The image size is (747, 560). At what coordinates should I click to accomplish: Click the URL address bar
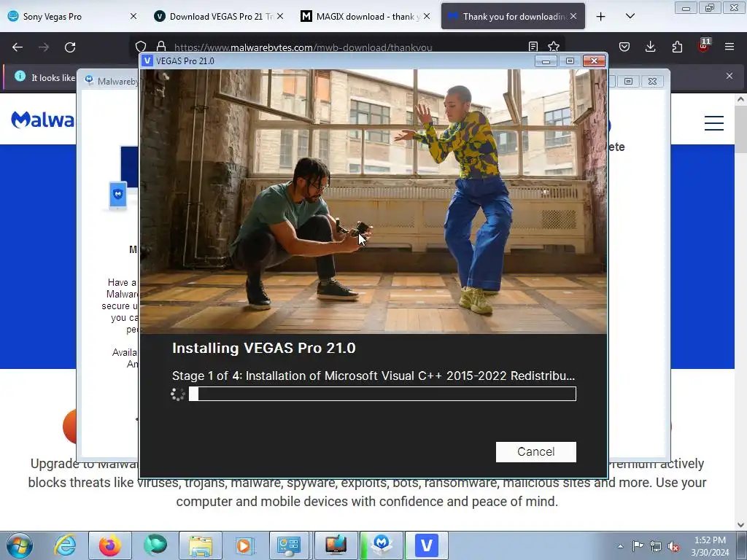[348, 47]
